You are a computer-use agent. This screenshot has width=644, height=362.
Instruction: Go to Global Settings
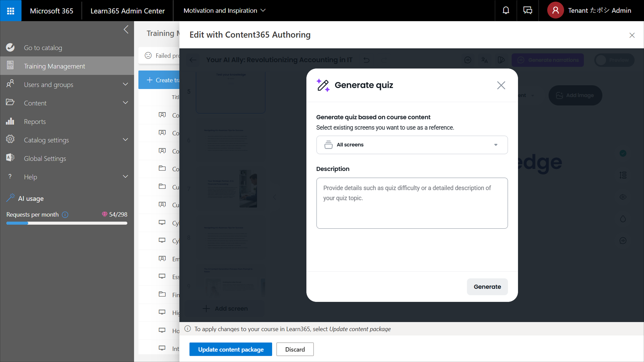(x=45, y=159)
